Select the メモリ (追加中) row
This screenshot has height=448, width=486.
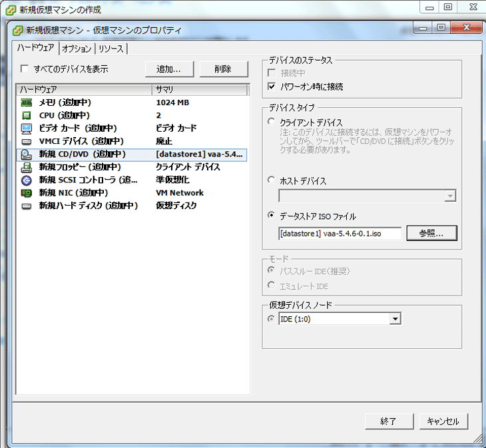click(x=132, y=103)
